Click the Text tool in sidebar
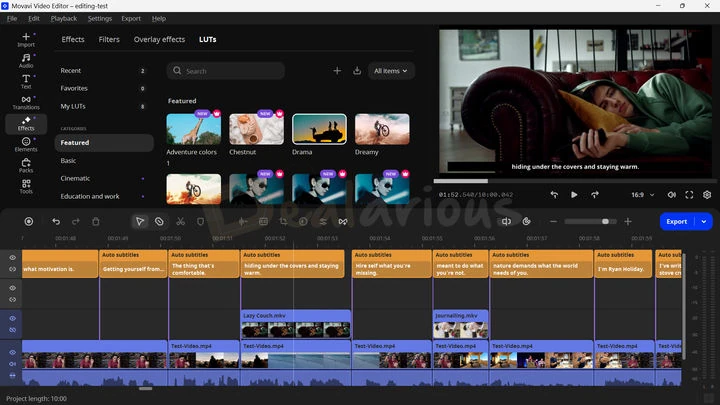Image resolution: width=720 pixels, height=405 pixels. [25, 81]
